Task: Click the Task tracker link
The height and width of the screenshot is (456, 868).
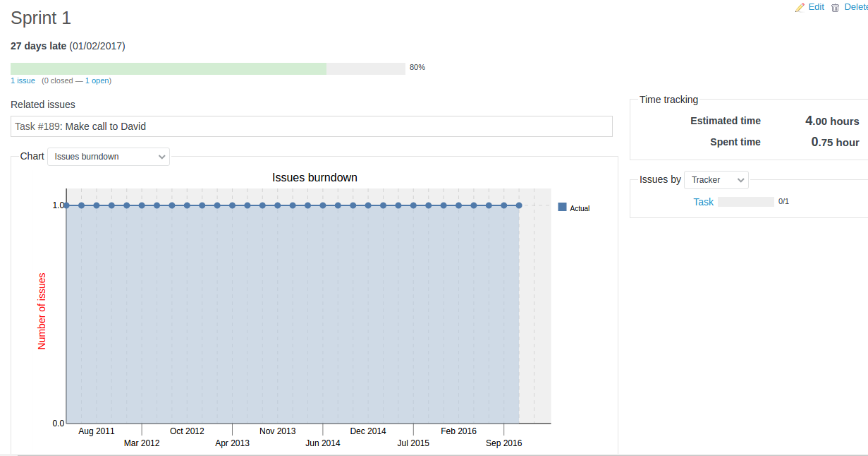Action: pos(703,202)
